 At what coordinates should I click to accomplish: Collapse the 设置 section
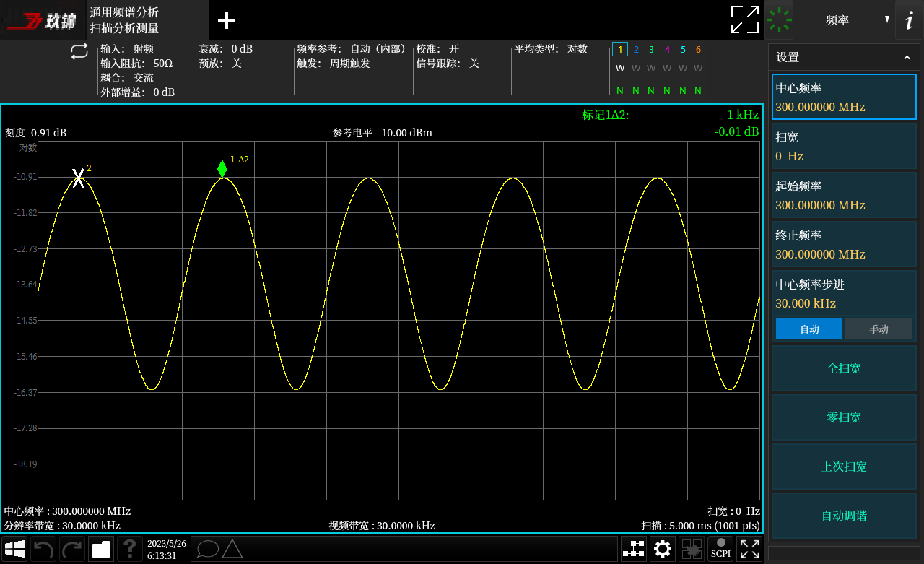point(907,58)
